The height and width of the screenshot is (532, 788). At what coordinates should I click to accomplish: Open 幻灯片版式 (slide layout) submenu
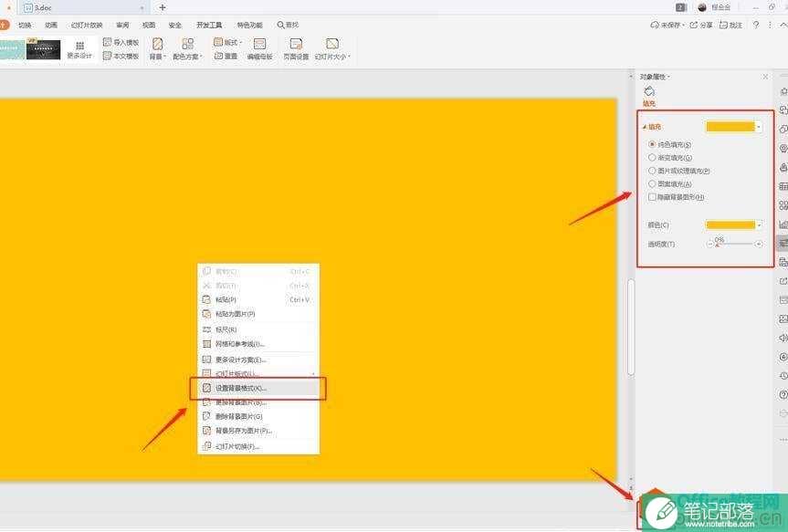pyautogui.click(x=258, y=373)
